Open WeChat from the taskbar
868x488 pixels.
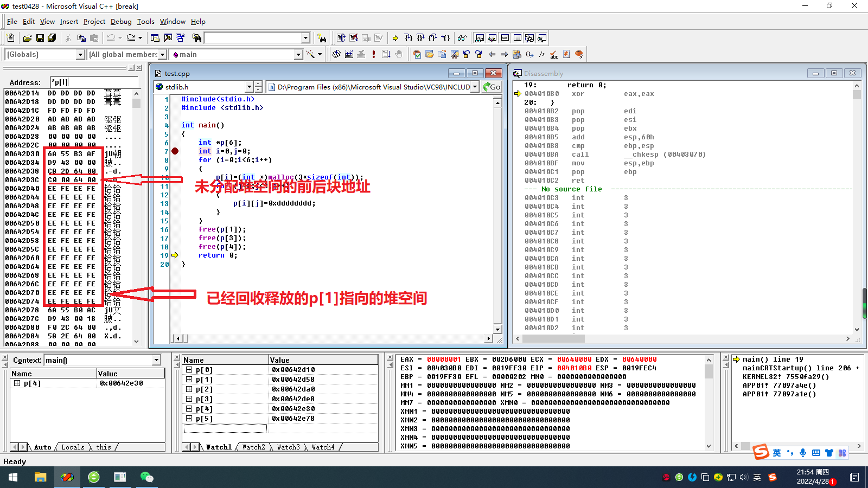(x=147, y=477)
